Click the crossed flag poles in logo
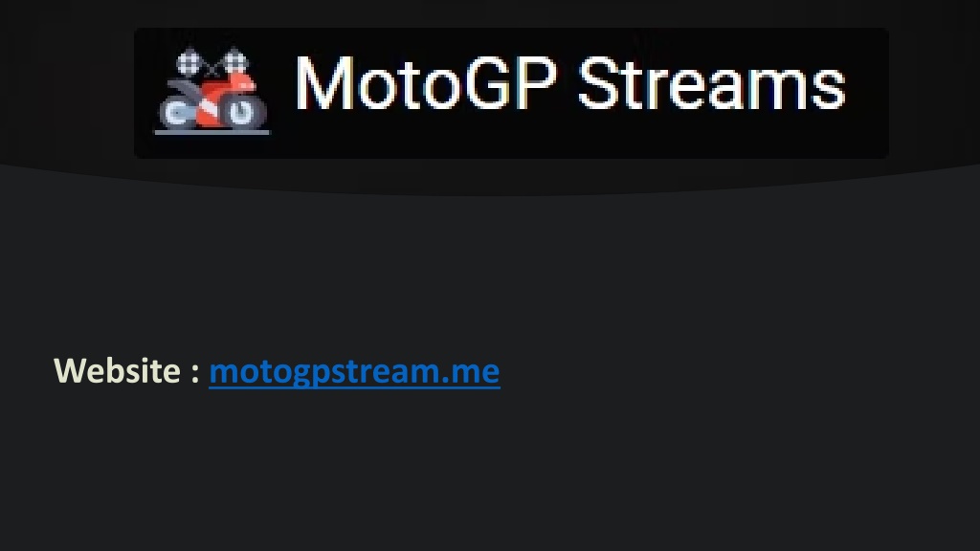Image resolution: width=980 pixels, height=551 pixels. [212, 71]
